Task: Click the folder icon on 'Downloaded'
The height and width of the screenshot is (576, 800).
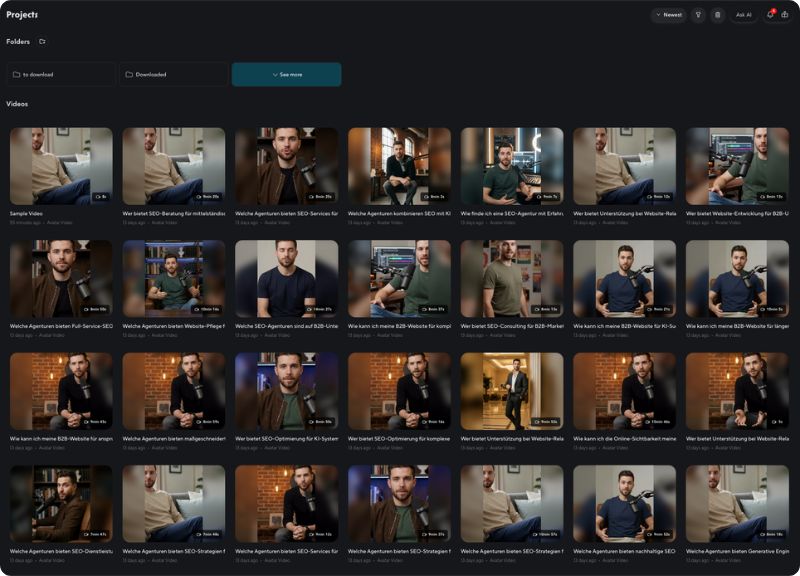Action: coord(129,75)
